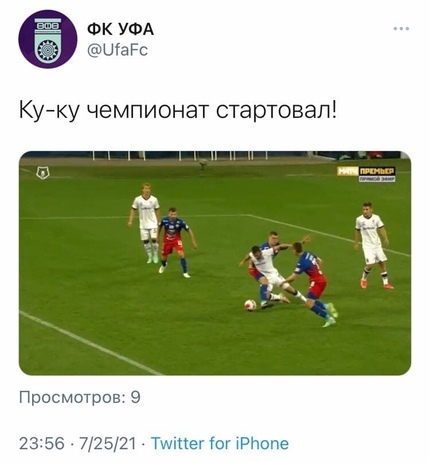Click the white pitch line at bottom-left of video
This screenshot has width=430, height=463.
(90, 343)
